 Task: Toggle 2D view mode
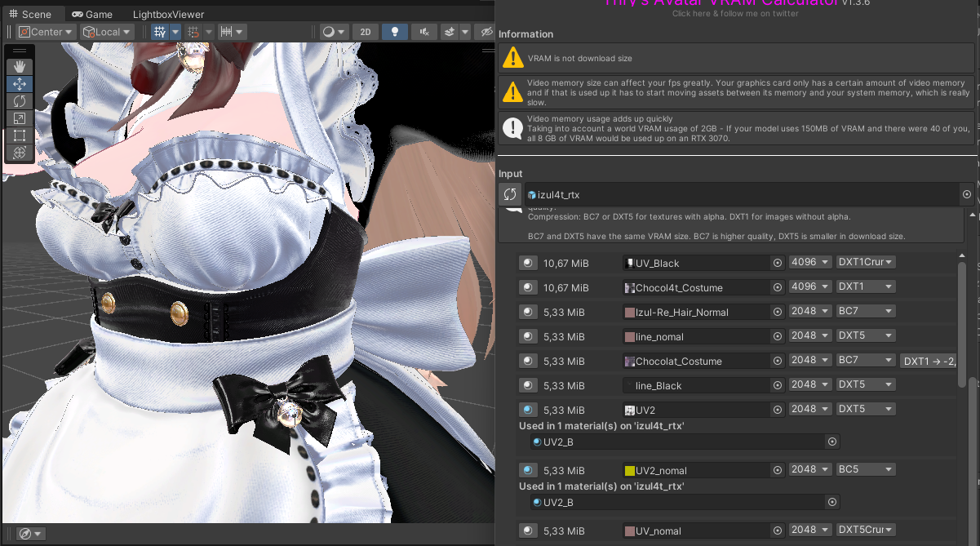[x=366, y=32]
